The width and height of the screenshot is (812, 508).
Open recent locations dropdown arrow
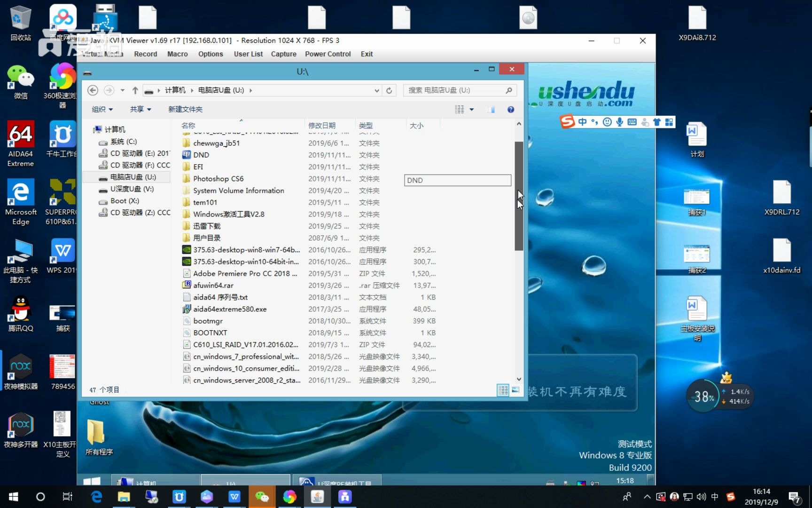[x=122, y=90]
